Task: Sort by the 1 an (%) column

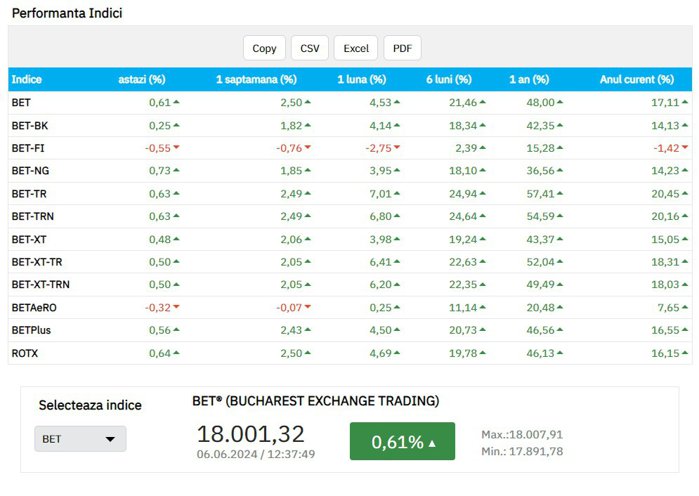Action: point(527,79)
